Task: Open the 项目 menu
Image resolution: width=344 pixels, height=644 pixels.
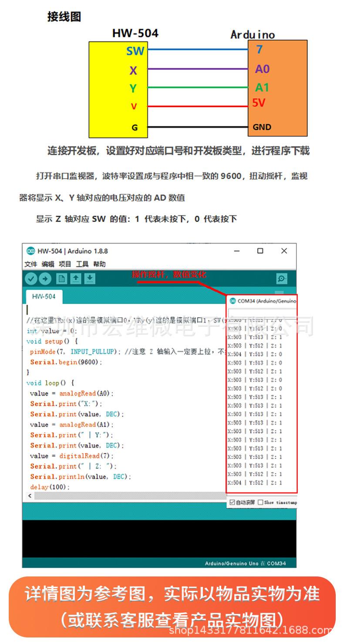Action: click(x=65, y=264)
